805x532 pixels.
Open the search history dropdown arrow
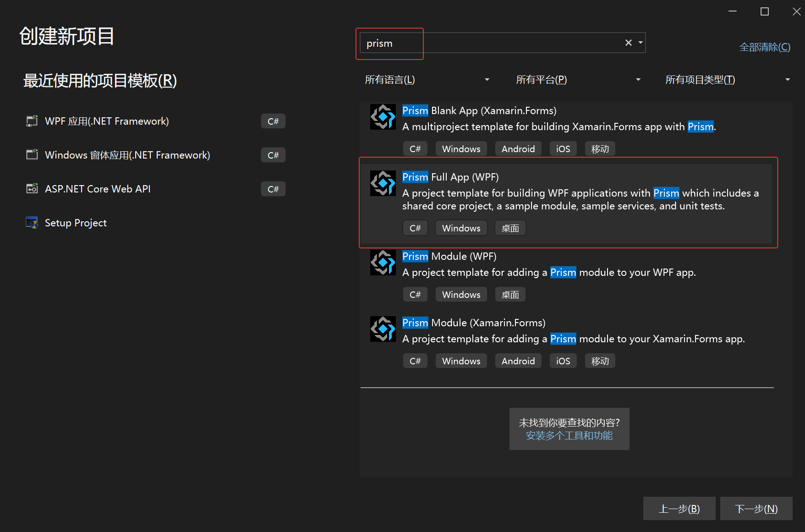coord(641,43)
